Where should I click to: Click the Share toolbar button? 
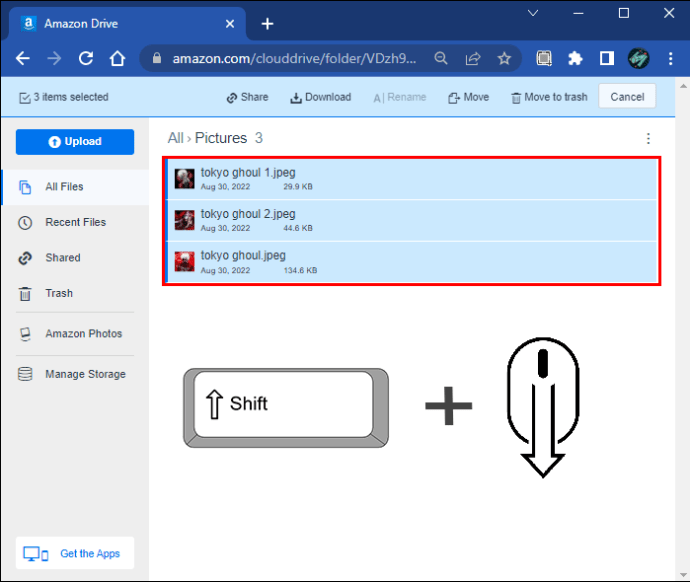pyautogui.click(x=247, y=97)
